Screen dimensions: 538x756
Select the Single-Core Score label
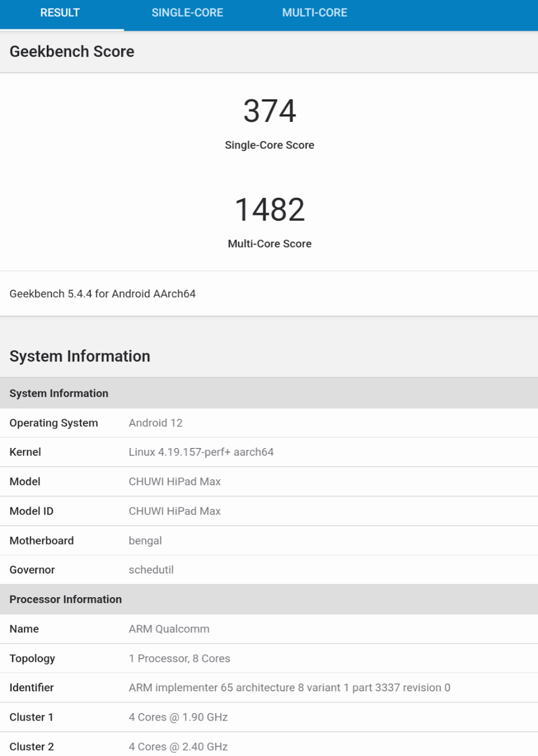(x=270, y=145)
